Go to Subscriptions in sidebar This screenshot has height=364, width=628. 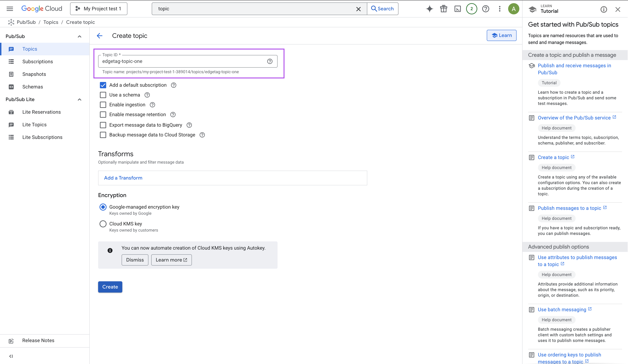(37, 61)
